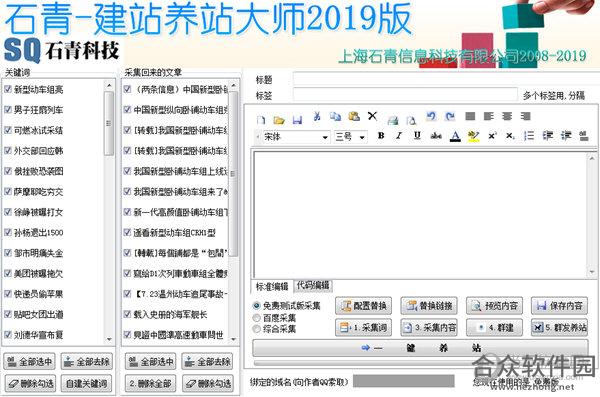Click the New document icon in editor toolbar
Viewport: 600px width, 397px height.
click(261, 120)
